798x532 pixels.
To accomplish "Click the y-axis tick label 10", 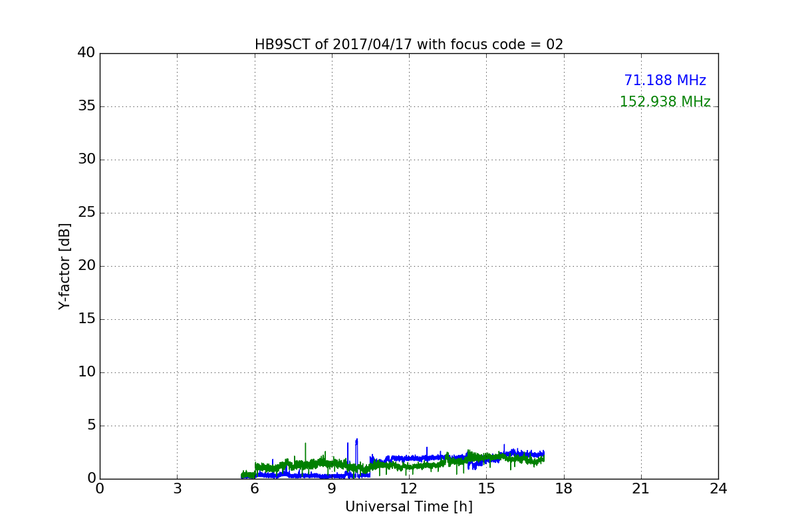I will pos(86,372).
